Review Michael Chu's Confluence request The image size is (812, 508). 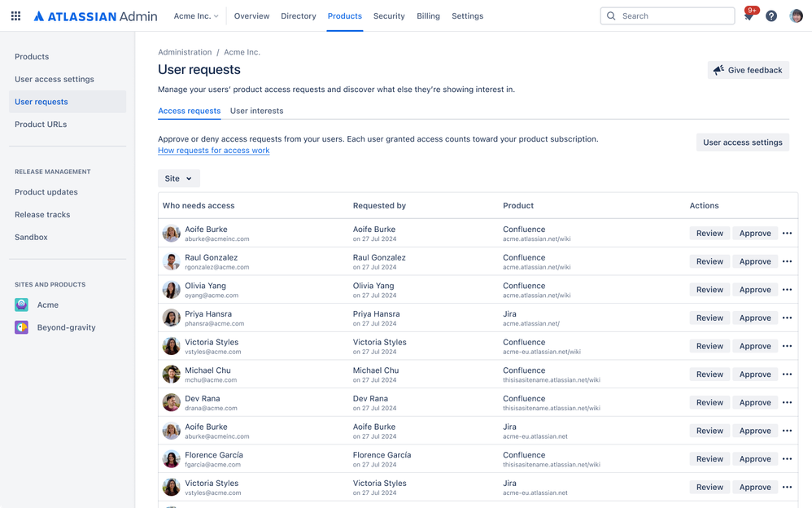pos(709,374)
